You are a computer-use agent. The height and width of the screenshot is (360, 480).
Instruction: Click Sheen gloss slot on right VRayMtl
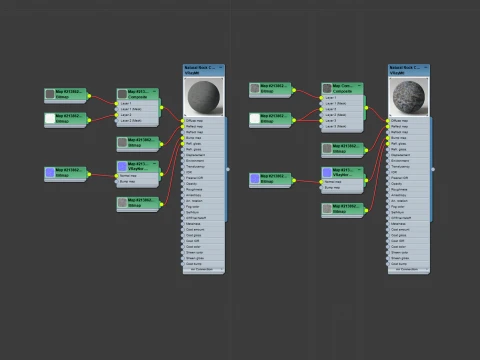[409, 258]
